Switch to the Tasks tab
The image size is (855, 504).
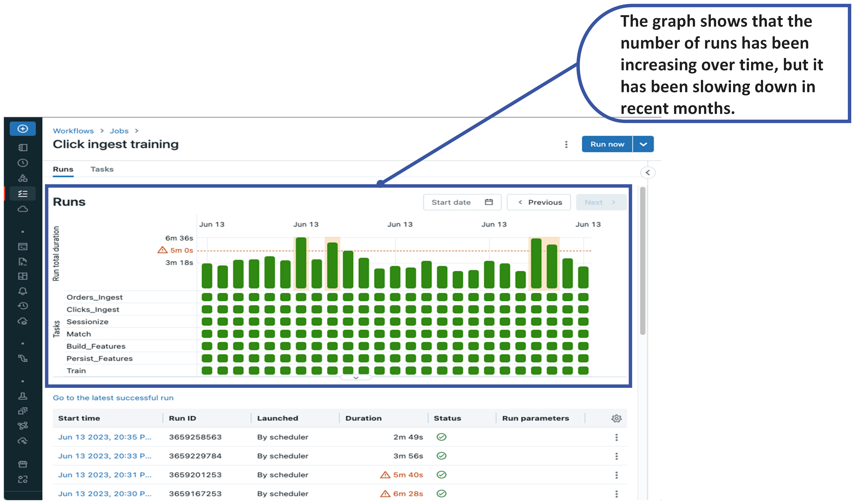[x=102, y=169]
